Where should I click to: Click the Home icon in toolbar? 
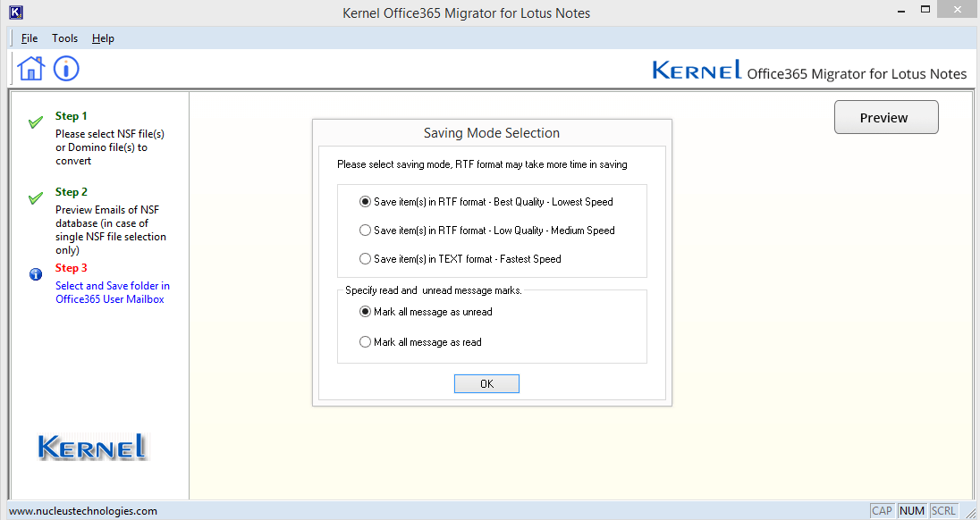[30, 68]
